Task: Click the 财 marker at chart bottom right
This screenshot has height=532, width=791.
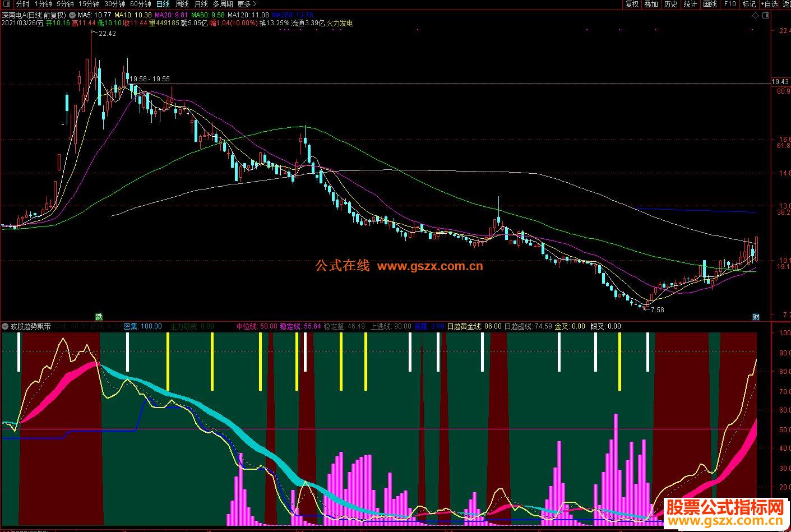Action: coord(756,317)
